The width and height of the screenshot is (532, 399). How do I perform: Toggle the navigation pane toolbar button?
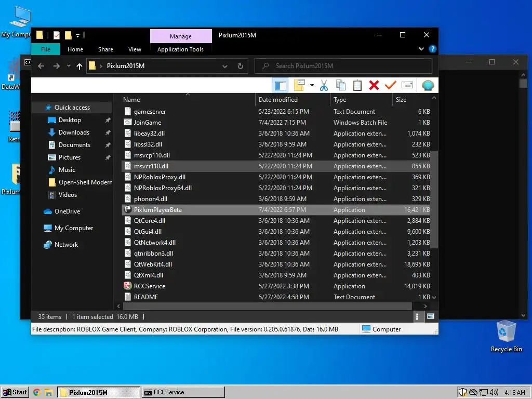coord(280,86)
